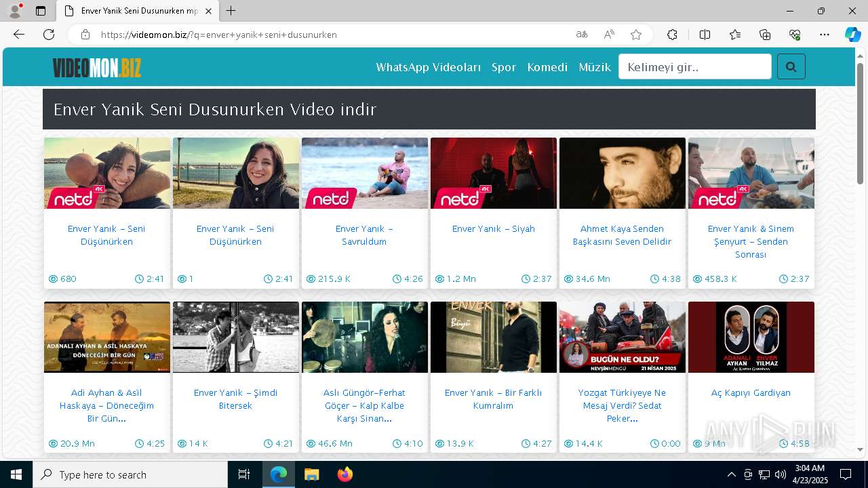Open Adi Ayhan & Asil Haskaya link
This screenshot has width=868, height=488.
click(106, 405)
